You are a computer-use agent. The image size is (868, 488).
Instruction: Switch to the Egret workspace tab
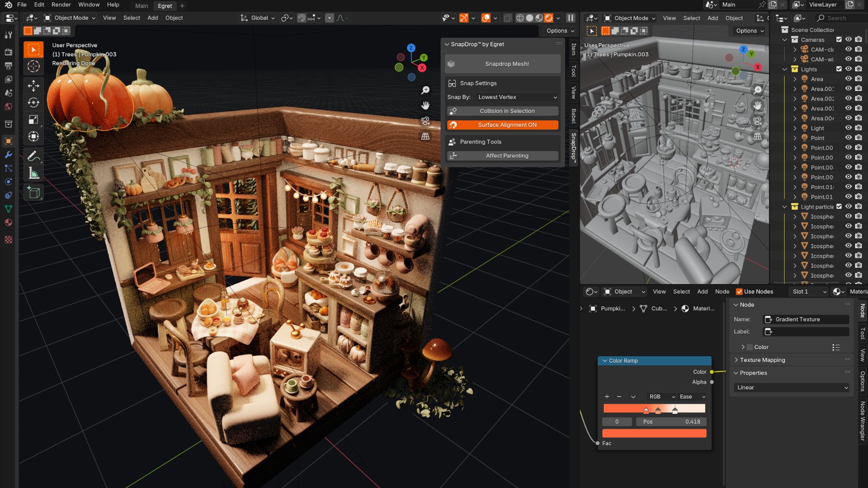click(x=165, y=6)
